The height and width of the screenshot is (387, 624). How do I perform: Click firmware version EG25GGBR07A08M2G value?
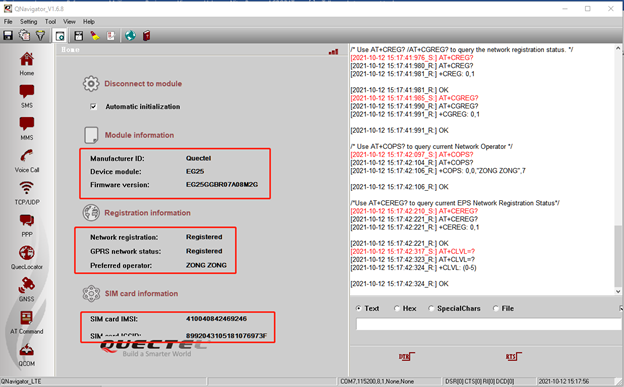(222, 184)
